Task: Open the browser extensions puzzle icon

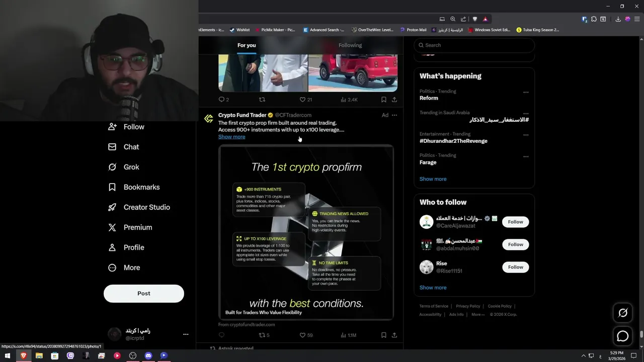Action: click(594, 19)
